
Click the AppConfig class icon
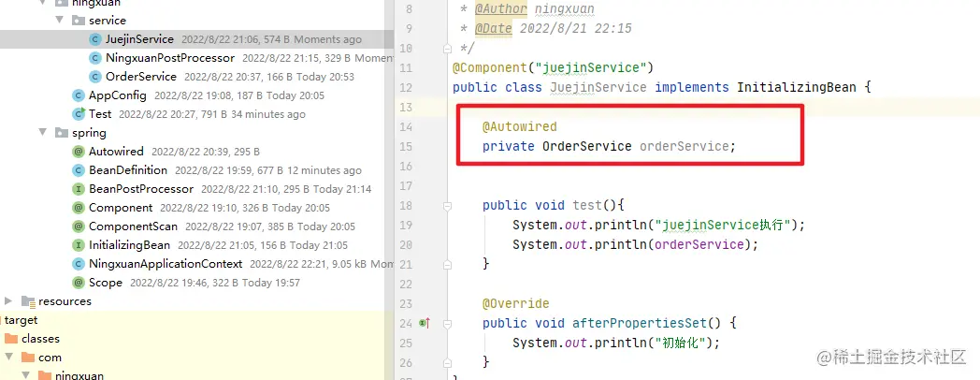(x=79, y=95)
